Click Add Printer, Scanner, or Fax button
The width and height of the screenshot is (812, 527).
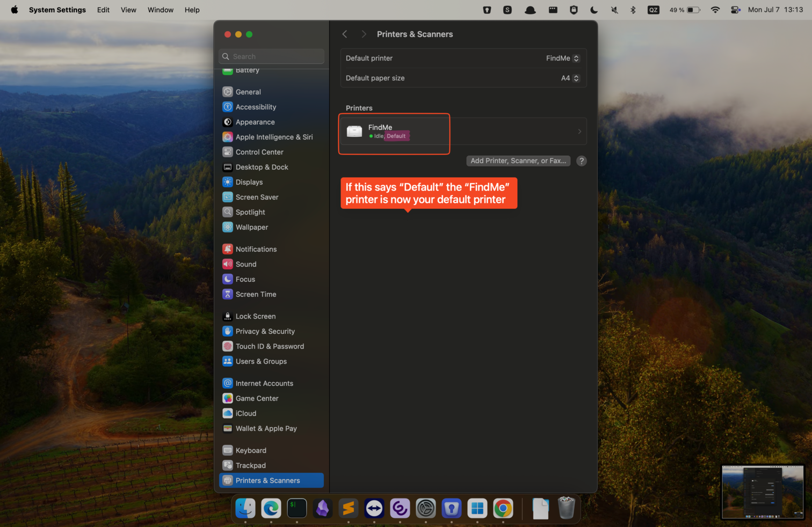[x=518, y=160]
